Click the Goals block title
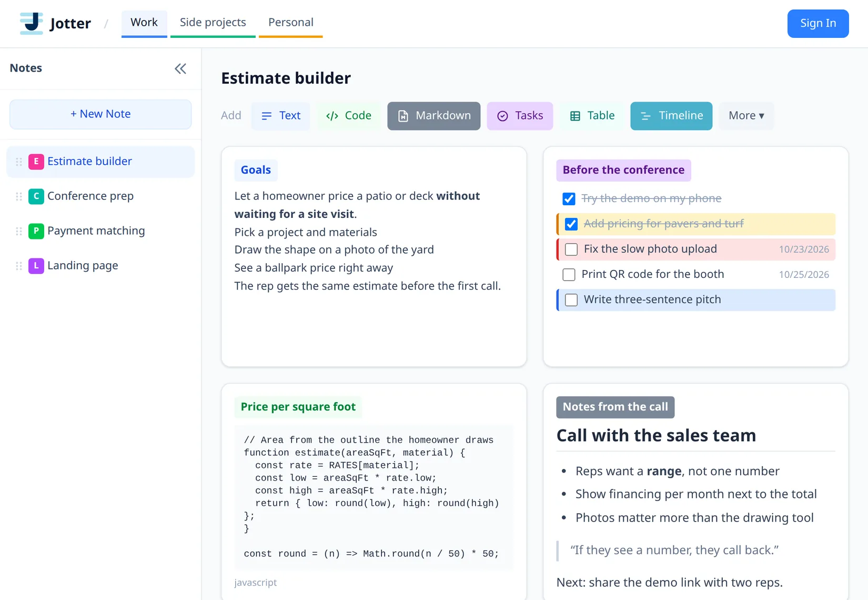The height and width of the screenshot is (600, 868). (x=256, y=170)
